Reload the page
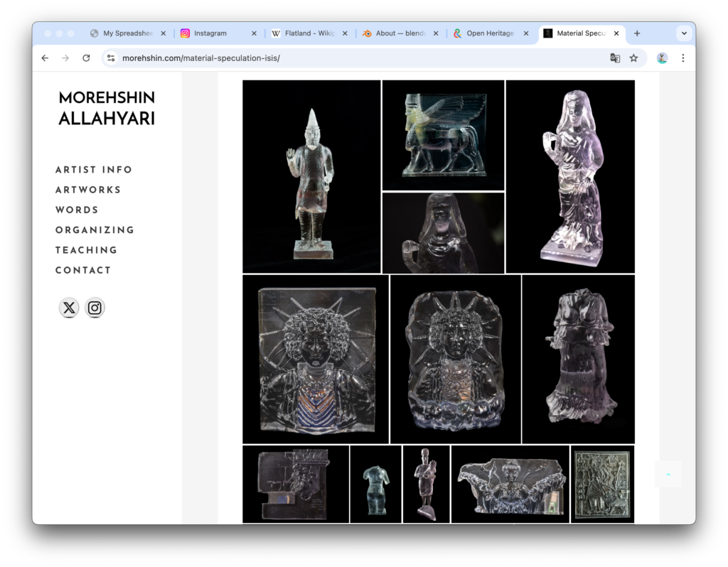Image resolution: width=728 pixels, height=567 pixels. (x=86, y=58)
